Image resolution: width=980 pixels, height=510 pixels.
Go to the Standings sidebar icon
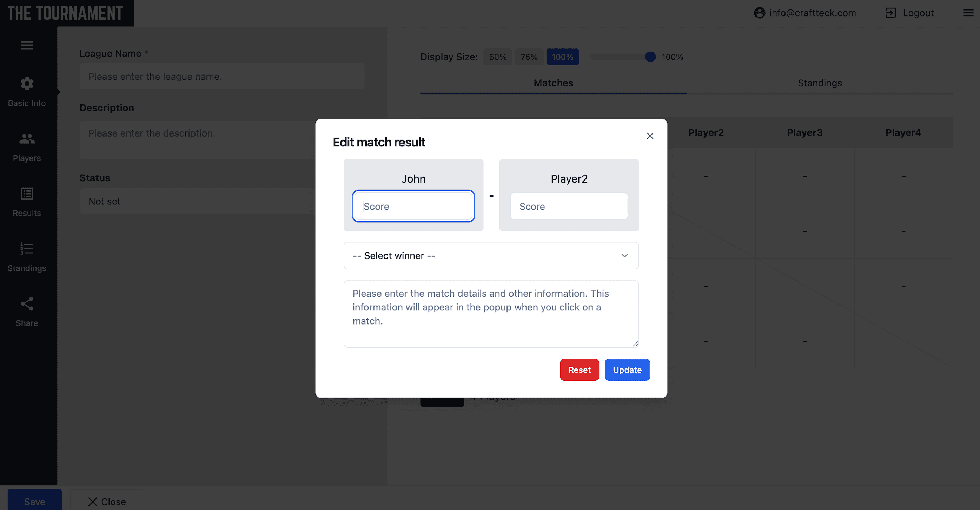(x=27, y=249)
